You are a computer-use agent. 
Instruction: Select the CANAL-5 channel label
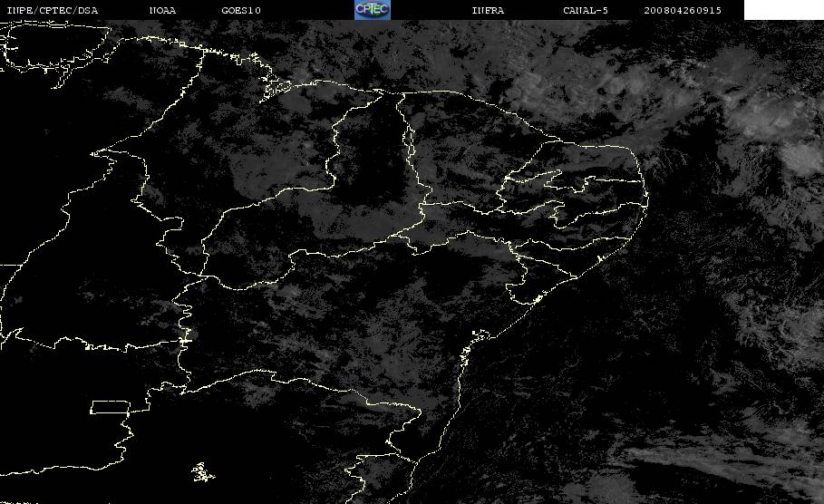click(x=586, y=10)
